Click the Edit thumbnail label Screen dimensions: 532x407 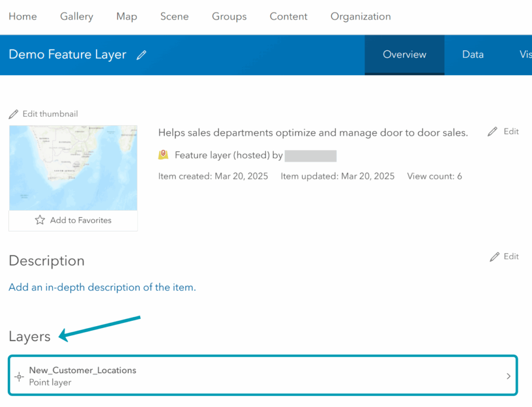point(50,114)
